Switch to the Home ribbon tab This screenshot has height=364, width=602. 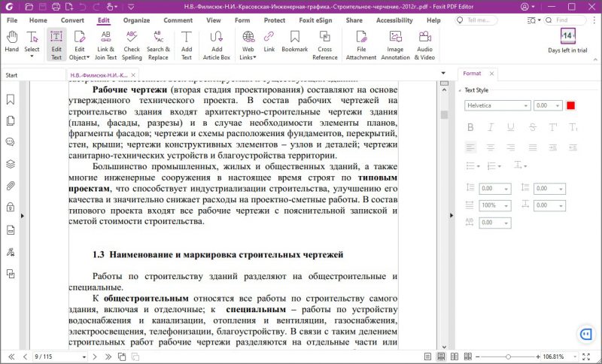38,20
